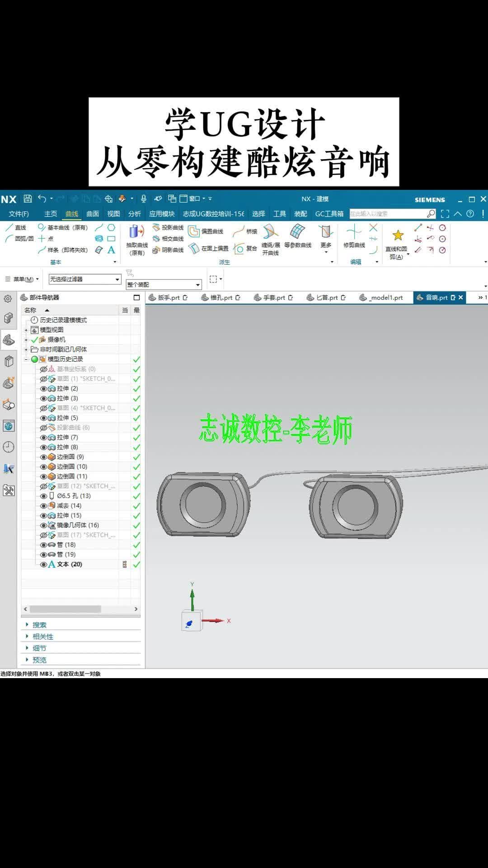Open the Basic Curves (基本曲线) tool
This screenshot has width=488, height=868.
click(63, 227)
